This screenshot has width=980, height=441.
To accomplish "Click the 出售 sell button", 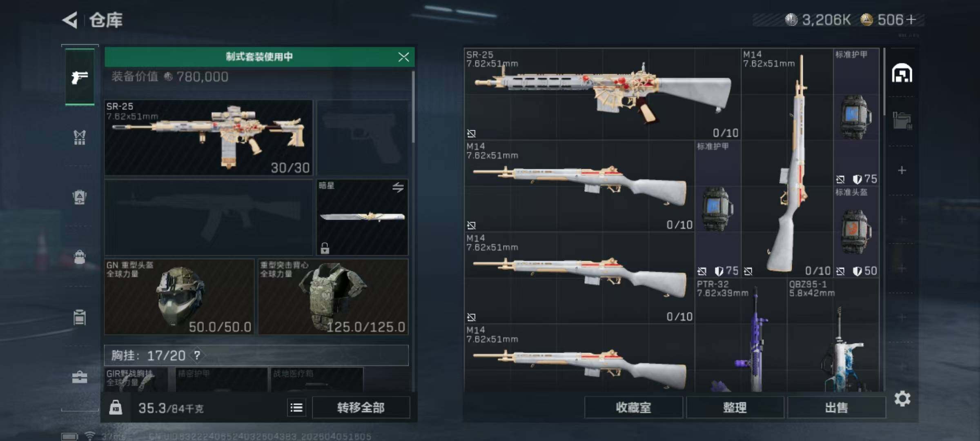I will tap(836, 408).
